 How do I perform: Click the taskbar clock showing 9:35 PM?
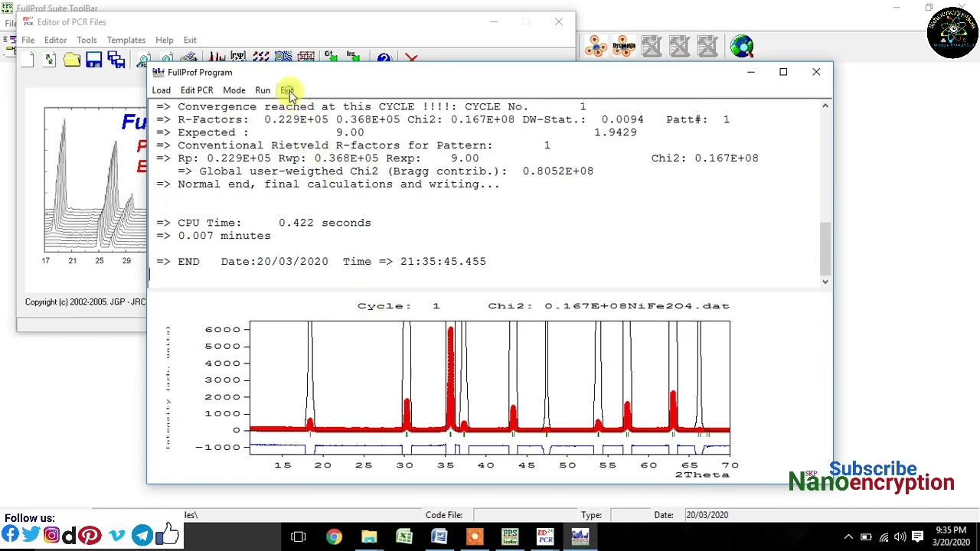(952, 536)
